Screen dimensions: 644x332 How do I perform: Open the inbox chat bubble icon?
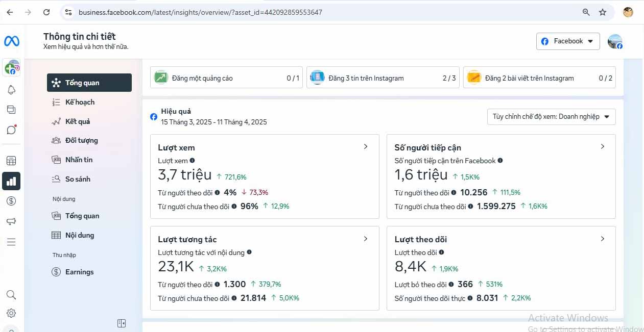11,130
